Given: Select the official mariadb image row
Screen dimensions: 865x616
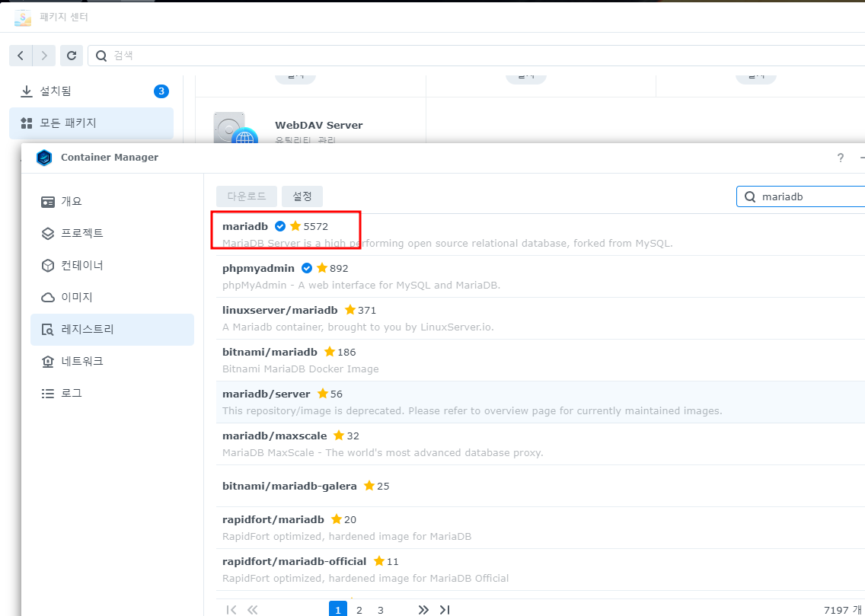Looking at the screenshot, I should (541, 235).
